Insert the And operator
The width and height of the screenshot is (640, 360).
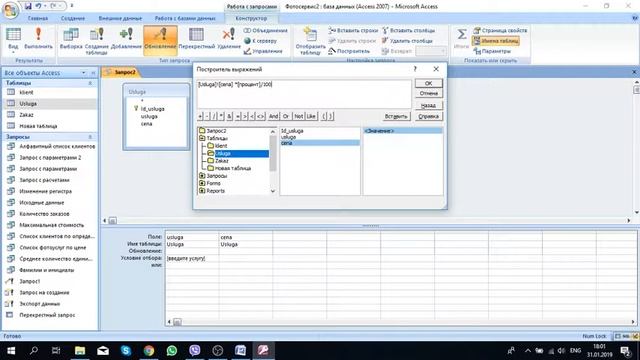point(273,116)
